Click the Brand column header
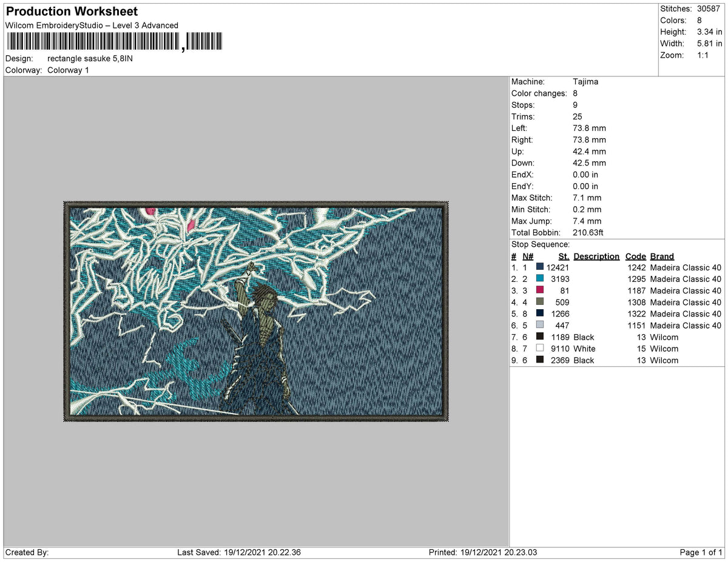728x562 pixels. [662, 256]
